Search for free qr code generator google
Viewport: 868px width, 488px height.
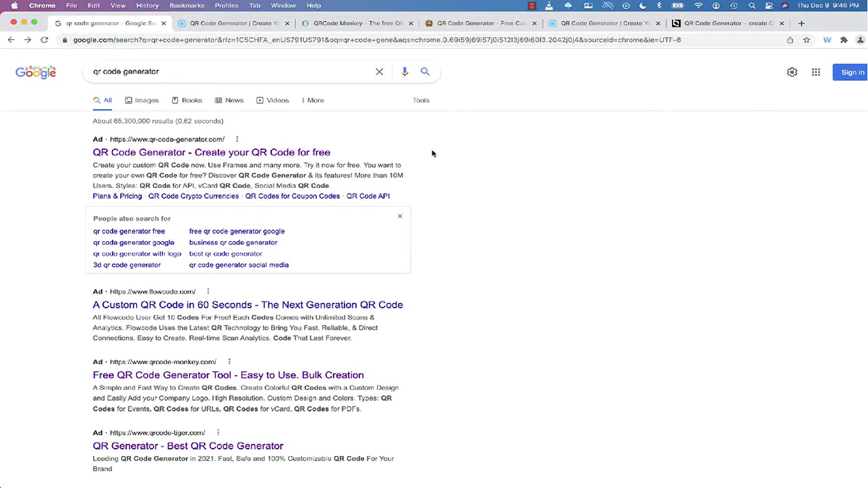point(237,231)
